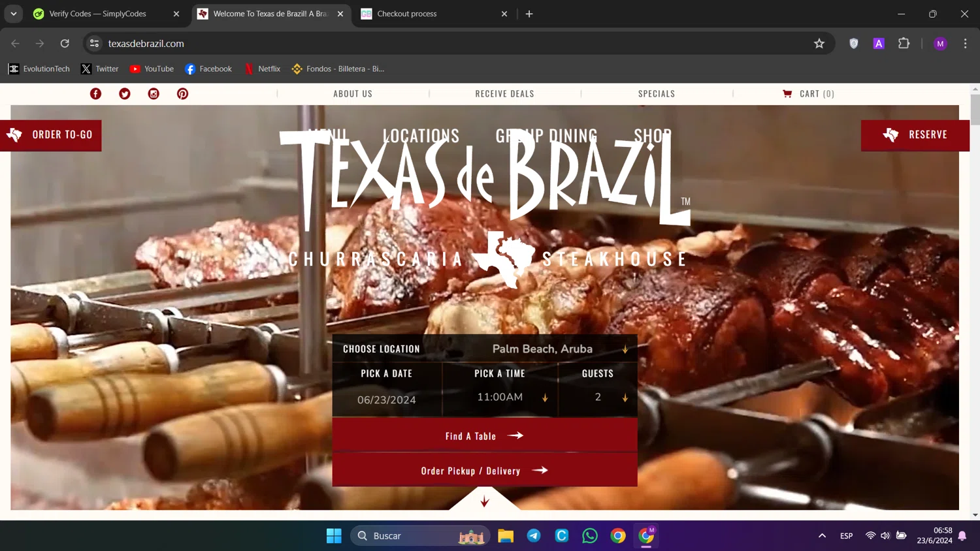Open WhatsApp from the taskbar
Viewport: 980px width, 551px height.
590,536
